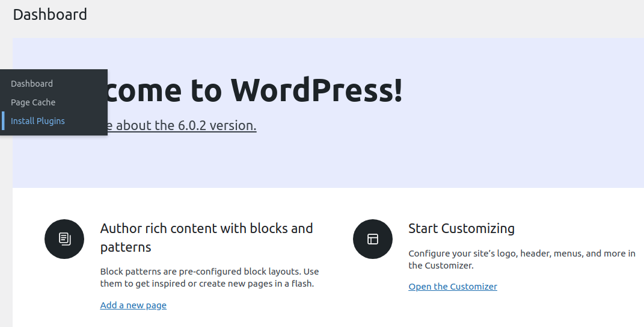
Task: Click the 'Block patterns are pre-configured' description text
Action: [209, 278]
